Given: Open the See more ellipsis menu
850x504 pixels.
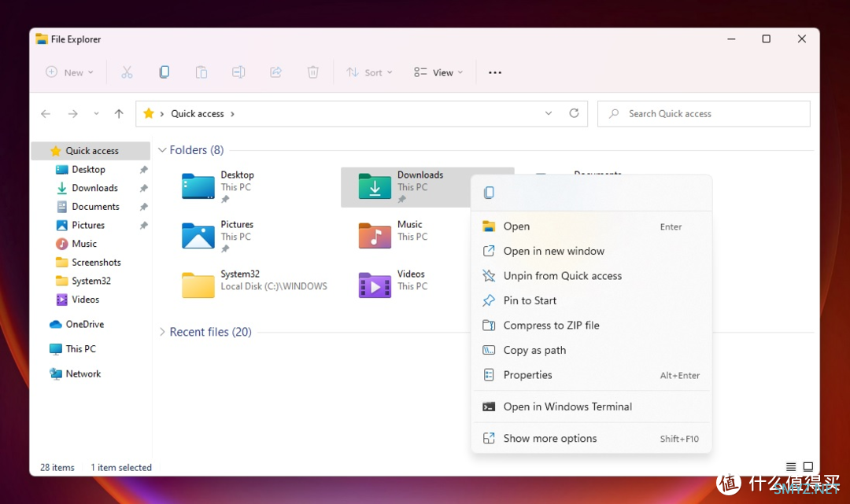Looking at the screenshot, I should coord(495,72).
